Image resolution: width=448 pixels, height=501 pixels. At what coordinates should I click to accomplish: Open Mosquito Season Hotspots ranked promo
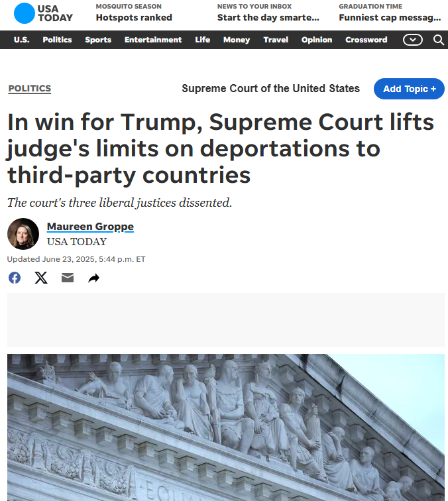pos(134,13)
